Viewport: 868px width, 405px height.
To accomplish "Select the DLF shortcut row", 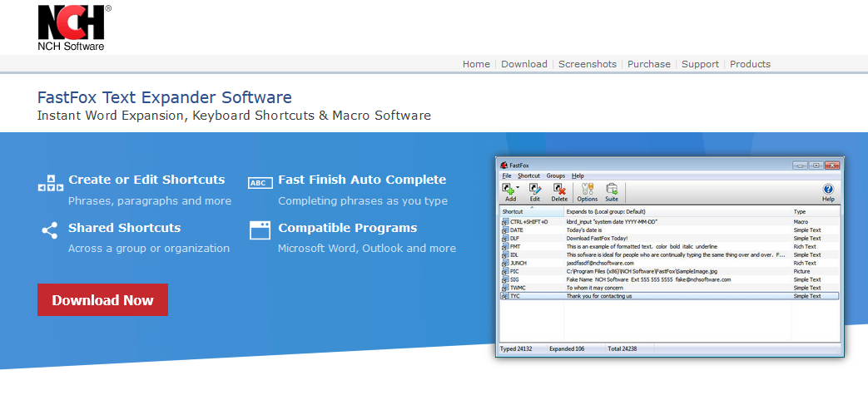I will [670, 238].
